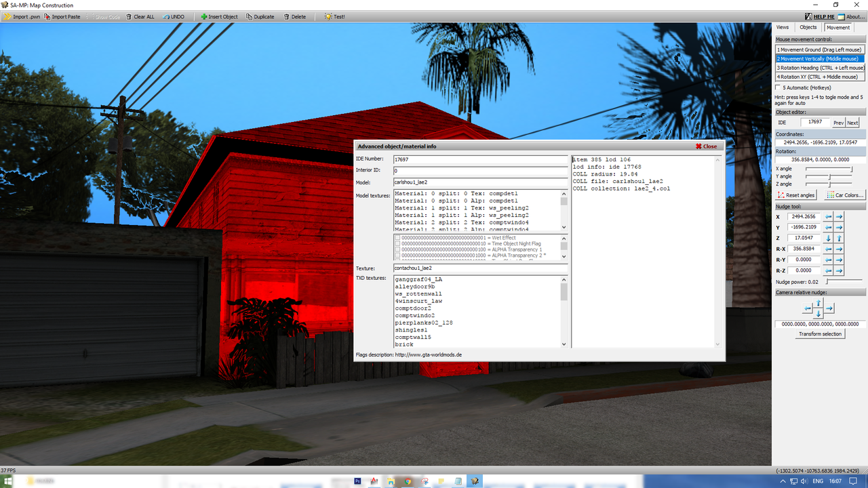Nudge Y left with arrow icon
868x488 pixels.
coord(829,227)
